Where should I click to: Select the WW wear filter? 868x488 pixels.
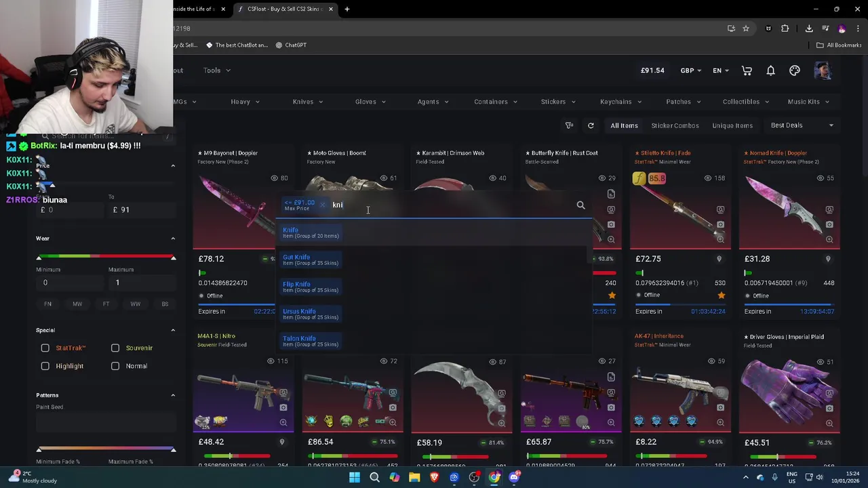pos(136,304)
